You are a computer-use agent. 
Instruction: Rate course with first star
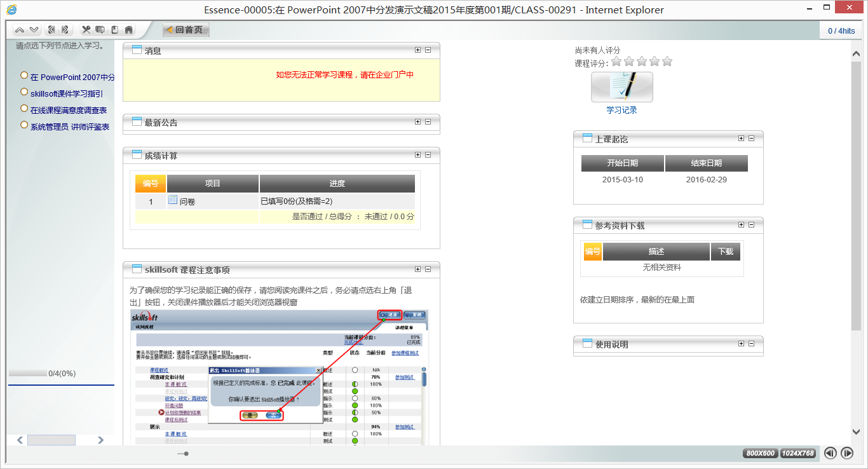tap(616, 62)
